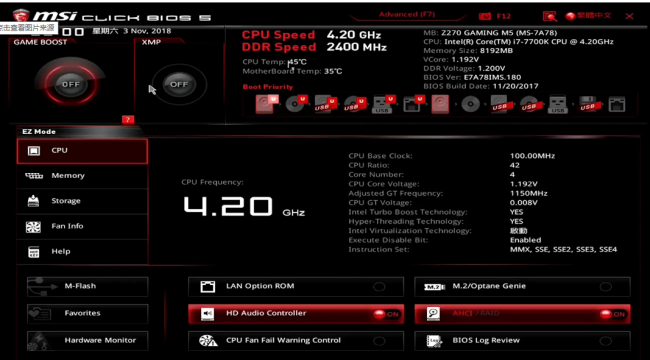Select the UEFI network boot device icon
This screenshot has width=650, height=360.
[x=414, y=104]
